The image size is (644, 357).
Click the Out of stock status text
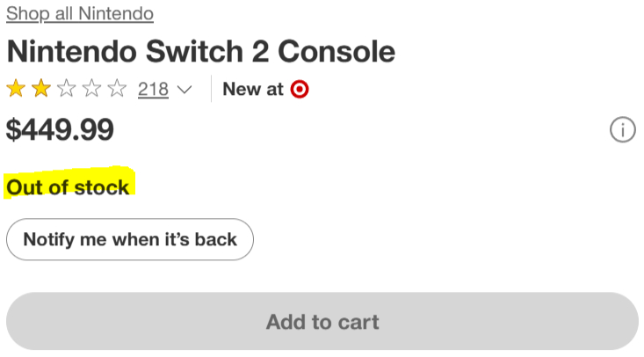(x=68, y=187)
